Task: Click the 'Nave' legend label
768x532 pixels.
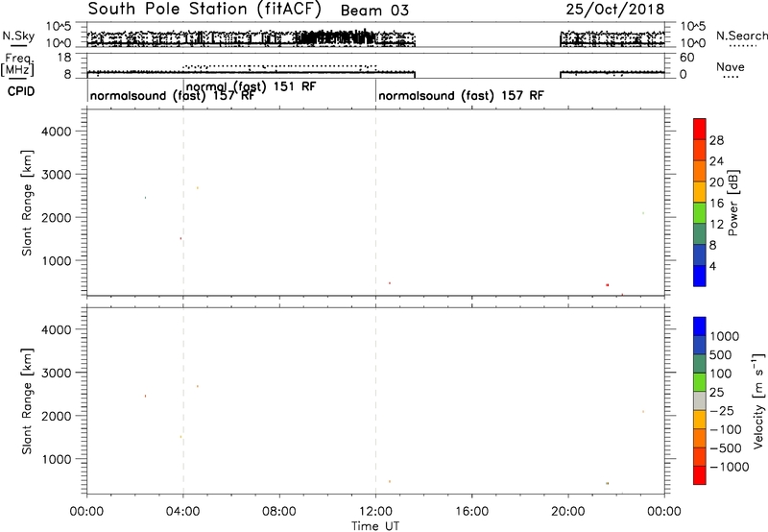Action: pos(731,67)
